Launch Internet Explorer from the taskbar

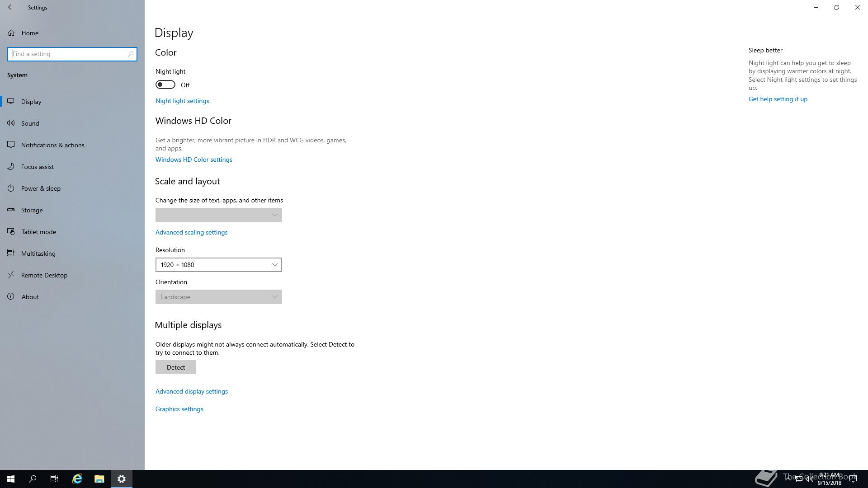click(x=77, y=479)
